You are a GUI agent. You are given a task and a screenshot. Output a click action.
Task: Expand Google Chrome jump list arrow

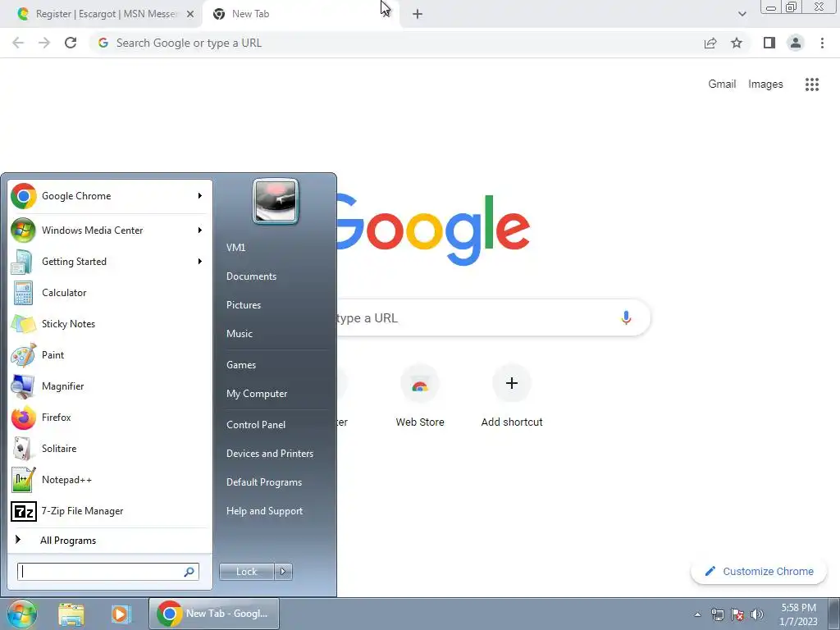(200, 196)
